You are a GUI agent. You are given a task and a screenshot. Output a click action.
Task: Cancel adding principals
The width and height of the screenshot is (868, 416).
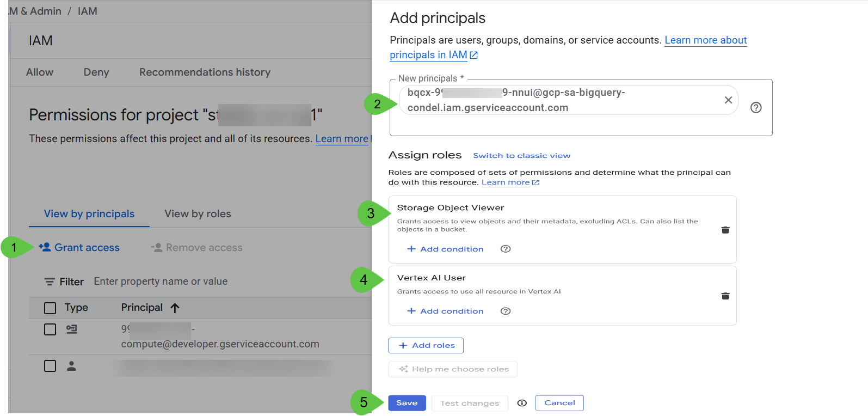click(x=559, y=403)
